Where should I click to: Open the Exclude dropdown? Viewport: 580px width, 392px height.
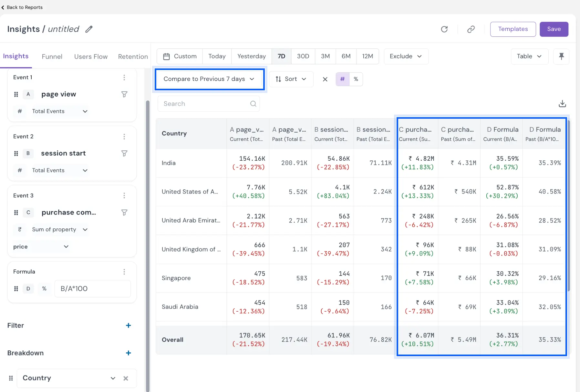(x=406, y=56)
